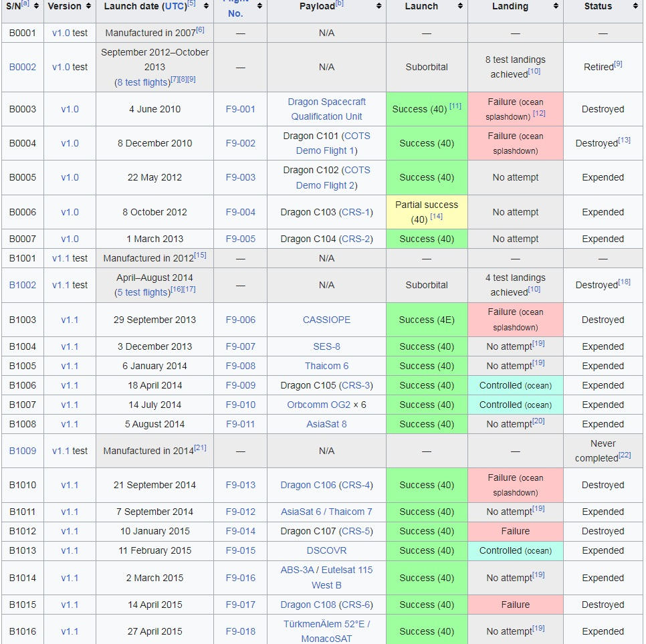
Task: Open citation 22 beside Never completed
Action: point(625,455)
